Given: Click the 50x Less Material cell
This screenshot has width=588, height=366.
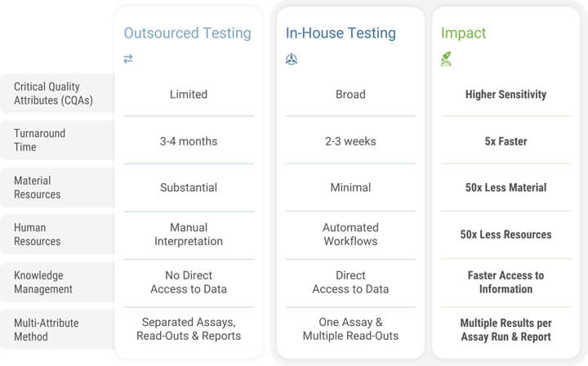Looking at the screenshot, I should [506, 188].
